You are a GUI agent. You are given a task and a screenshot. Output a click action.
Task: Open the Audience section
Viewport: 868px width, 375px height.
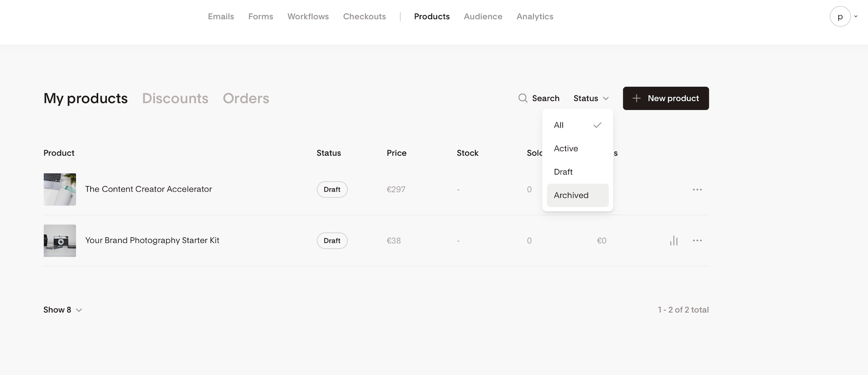click(483, 17)
